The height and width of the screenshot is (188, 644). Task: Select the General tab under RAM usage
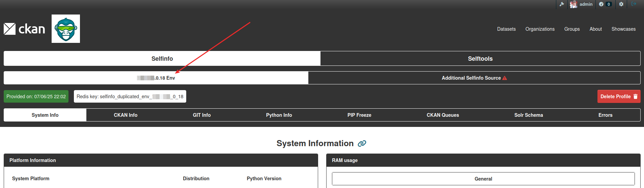point(483,179)
